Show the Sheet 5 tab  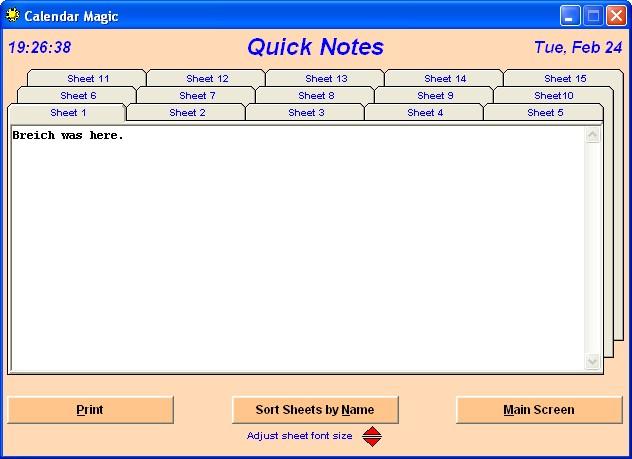pos(545,113)
